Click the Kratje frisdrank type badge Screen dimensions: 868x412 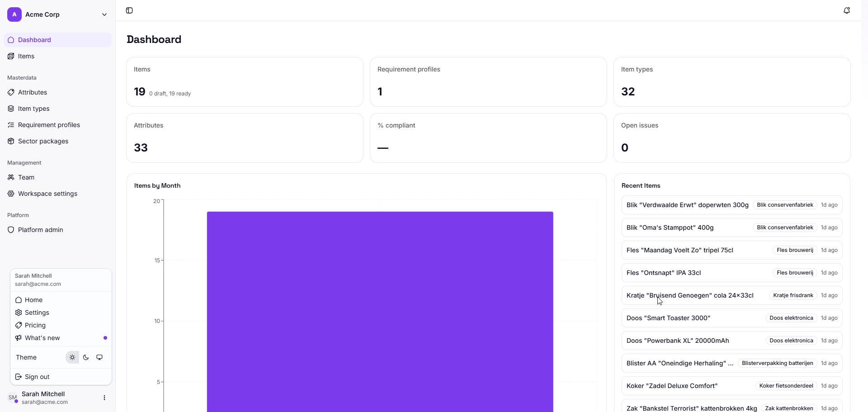click(793, 295)
